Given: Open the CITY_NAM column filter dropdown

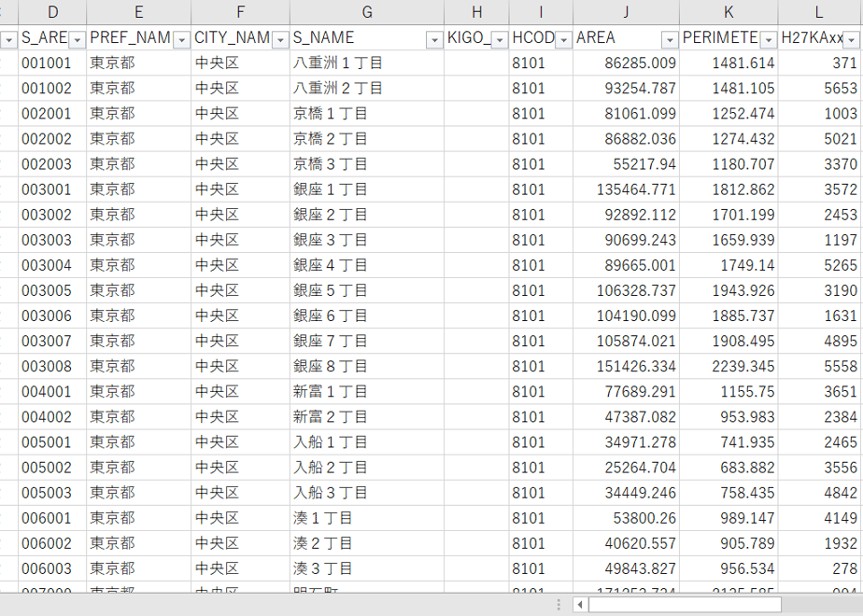Looking at the screenshot, I should pos(281,39).
